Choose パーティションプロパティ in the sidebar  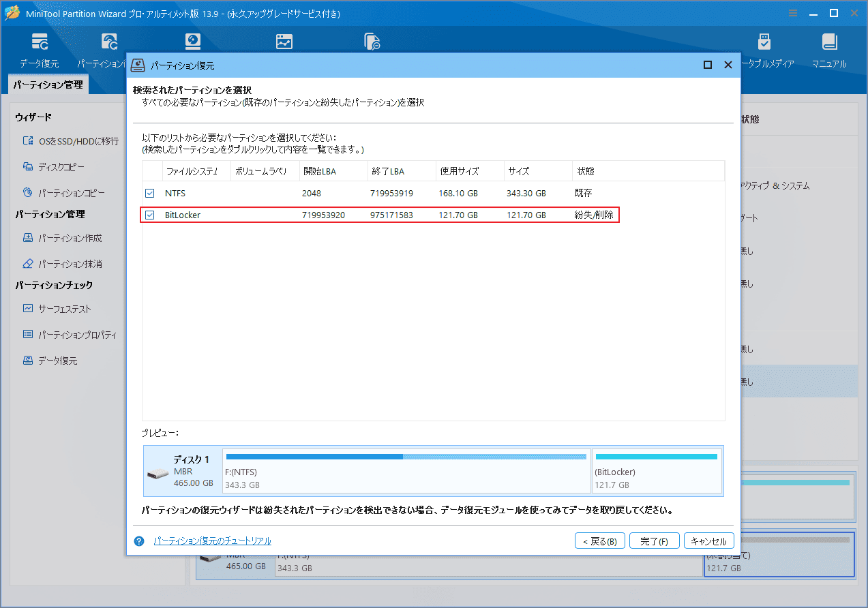77,335
